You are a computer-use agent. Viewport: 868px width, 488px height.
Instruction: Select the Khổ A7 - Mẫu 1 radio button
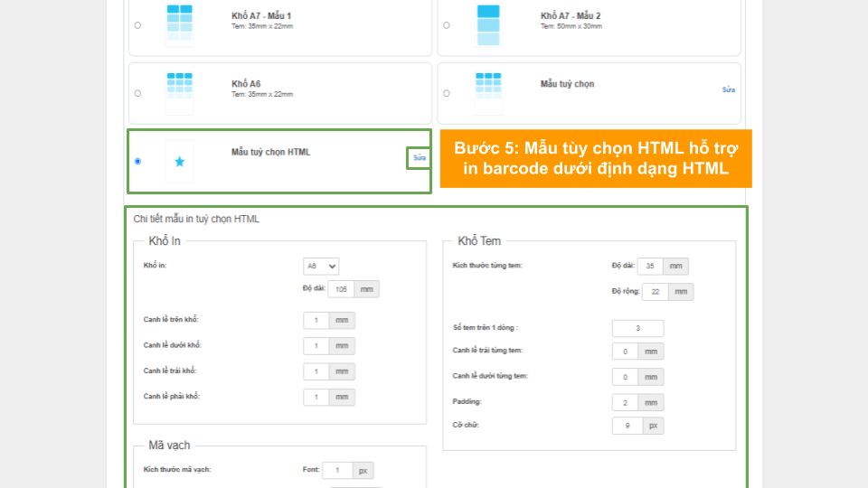coord(137,25)
